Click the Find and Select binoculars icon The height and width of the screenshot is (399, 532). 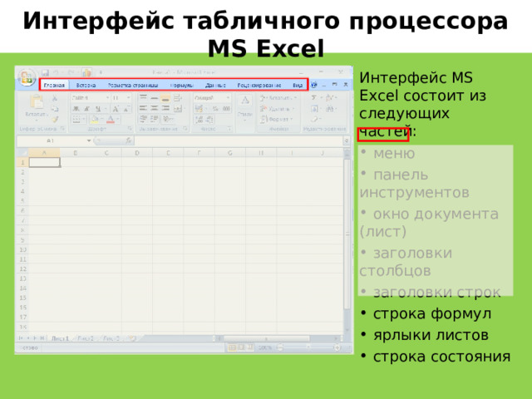pyautogui.click(x=329, y=109)
